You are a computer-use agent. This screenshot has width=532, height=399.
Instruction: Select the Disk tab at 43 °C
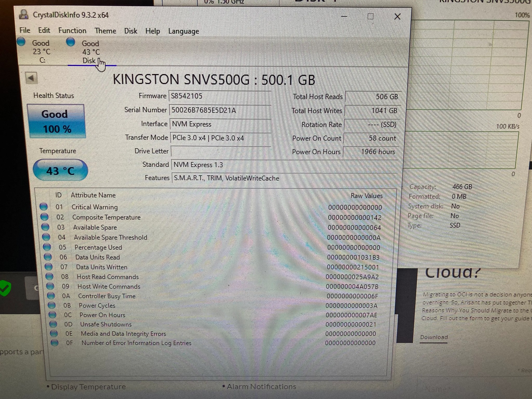point(91,52)
